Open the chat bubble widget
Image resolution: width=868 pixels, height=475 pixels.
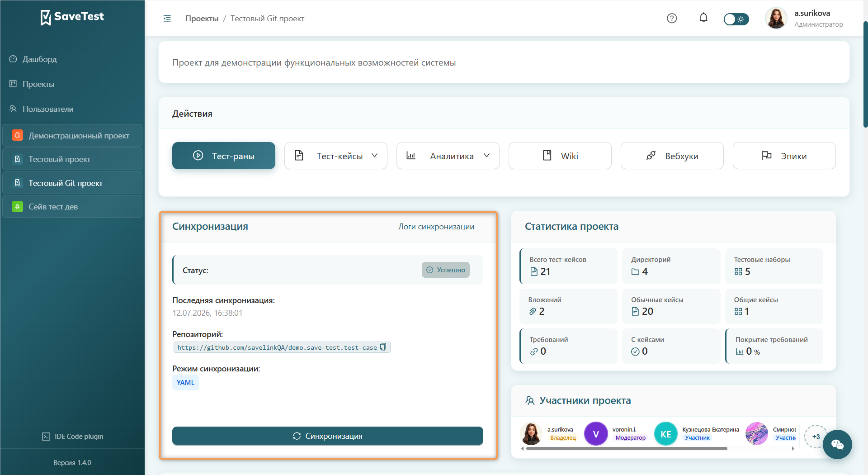coord(837,445)
